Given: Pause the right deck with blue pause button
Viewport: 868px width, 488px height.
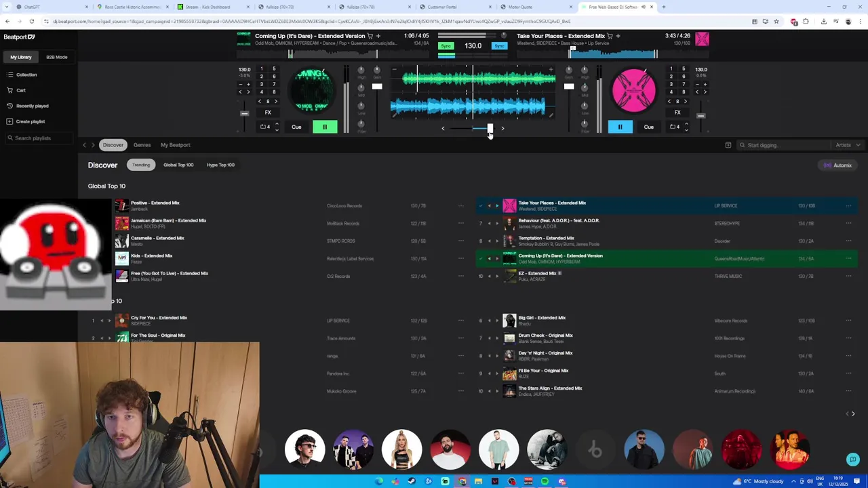Looking at the screenshot, I should 620,127.
